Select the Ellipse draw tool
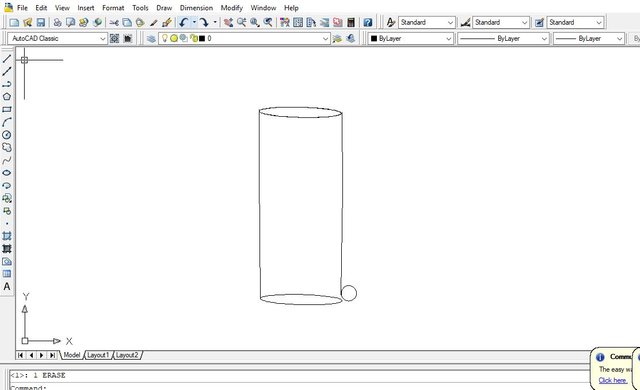Image resolution: width=640 pixels, height=390 pixels. (x=7, y=173)
